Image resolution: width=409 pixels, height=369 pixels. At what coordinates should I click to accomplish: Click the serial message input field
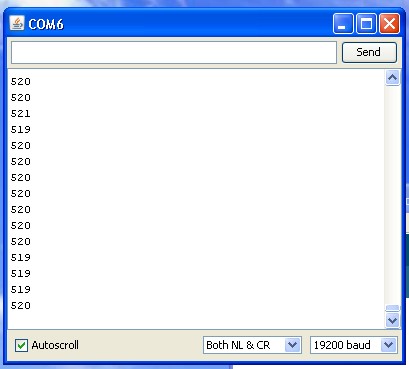click(174, 52)
